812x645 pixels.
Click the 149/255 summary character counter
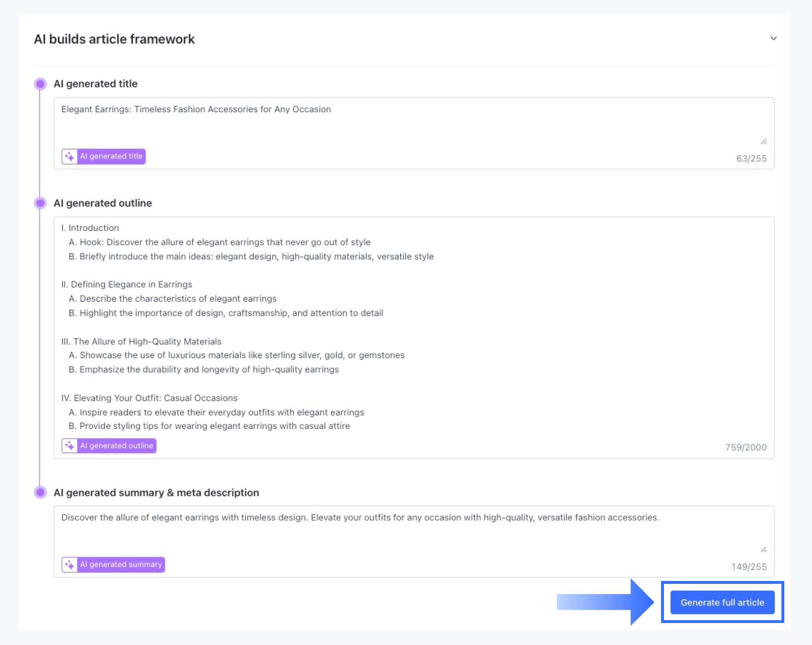pyautogui.click(x=748, y=567)
